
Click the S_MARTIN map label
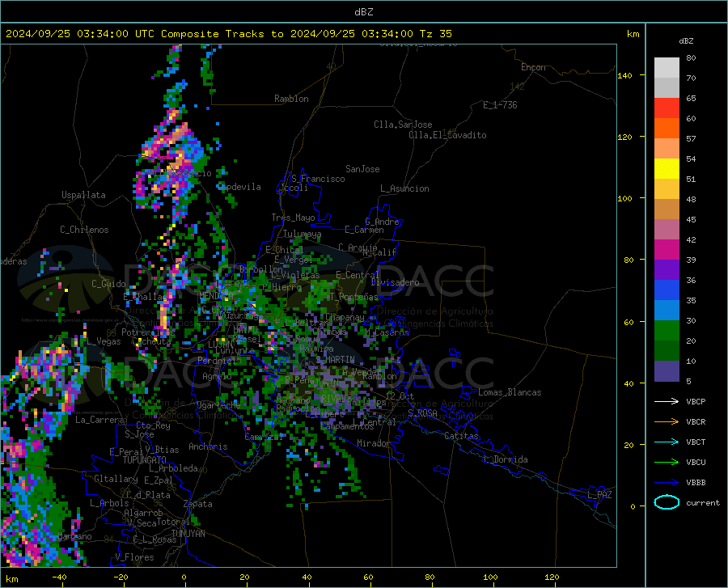point(335,360)
